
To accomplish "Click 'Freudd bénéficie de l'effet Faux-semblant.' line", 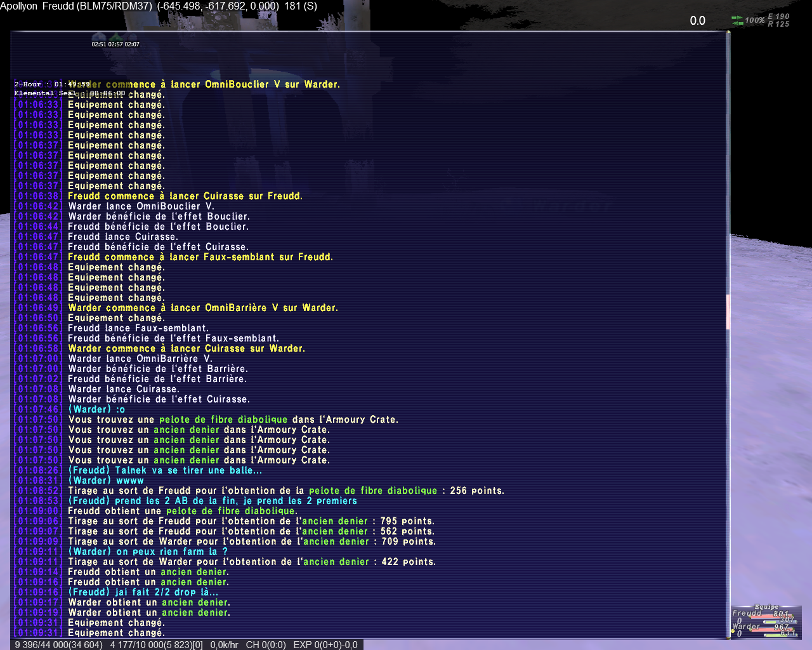I will click(173, 338).
